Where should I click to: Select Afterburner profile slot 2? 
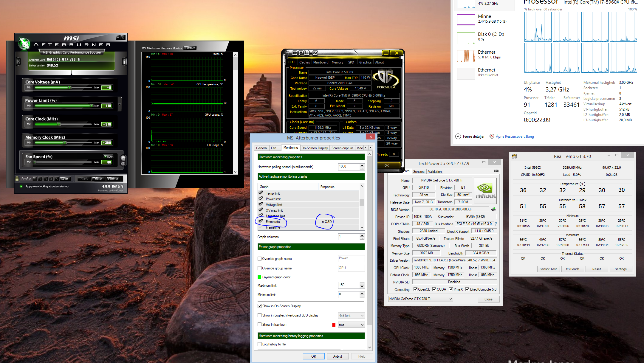[40, 179]
